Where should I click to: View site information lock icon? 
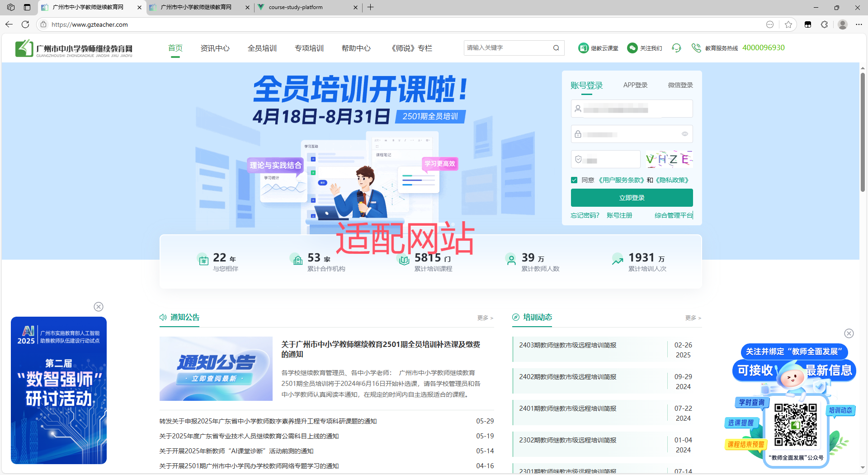tap(43, 24)
